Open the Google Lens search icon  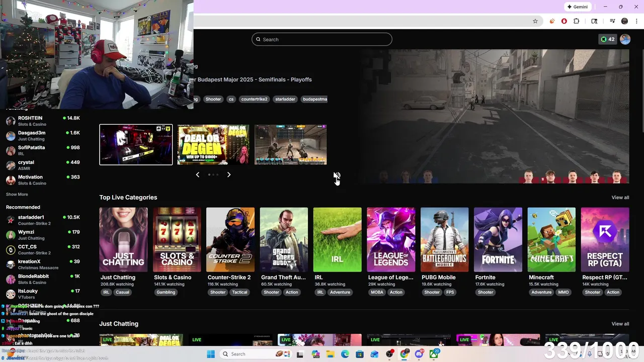pos(594,21)
